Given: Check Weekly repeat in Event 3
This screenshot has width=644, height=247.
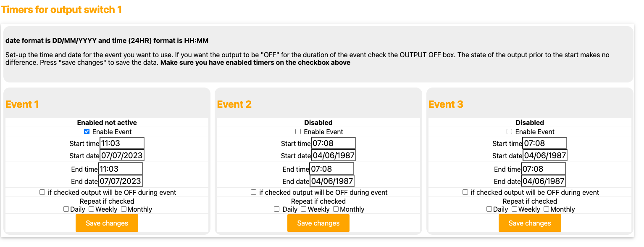Looking at the screenshot, I should tap(514, 209).
